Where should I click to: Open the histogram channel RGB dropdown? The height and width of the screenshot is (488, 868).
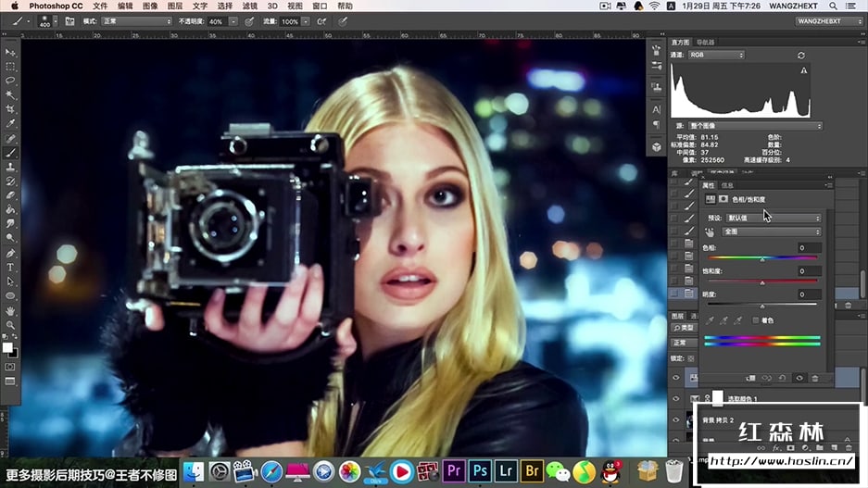[x=716, y=55]
